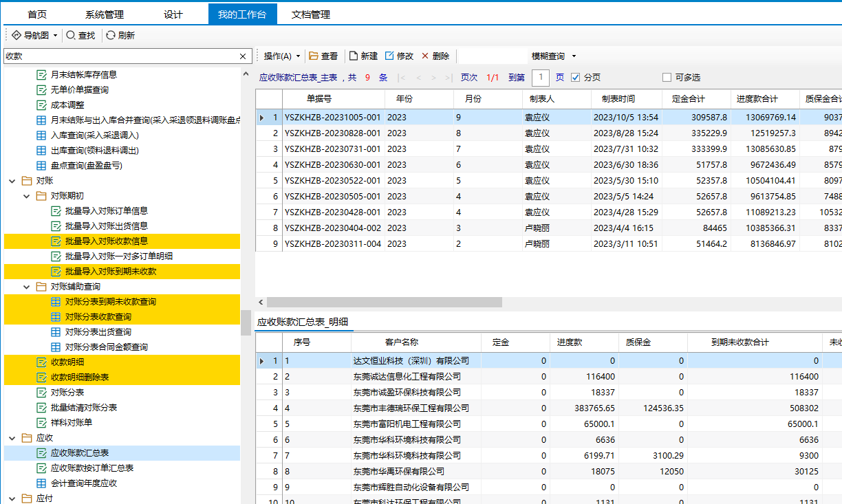Collapse the 对账 folder in tree
The image size is (842, 504).
pos(12,181)
